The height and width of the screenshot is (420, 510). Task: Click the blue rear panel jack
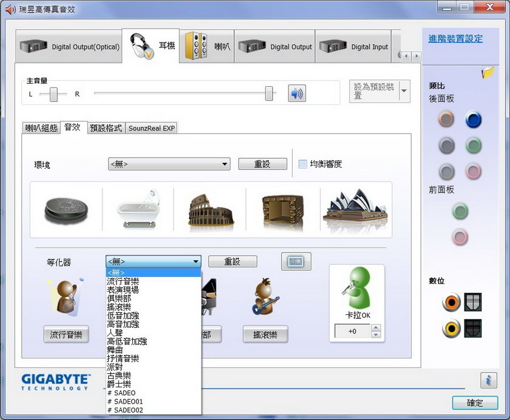[473, 120]
